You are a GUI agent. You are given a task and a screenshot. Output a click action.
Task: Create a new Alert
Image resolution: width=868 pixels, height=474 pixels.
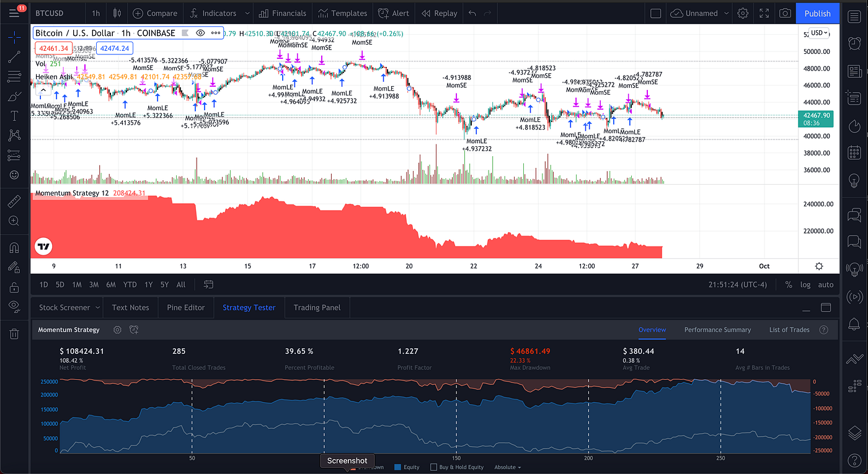394,13
